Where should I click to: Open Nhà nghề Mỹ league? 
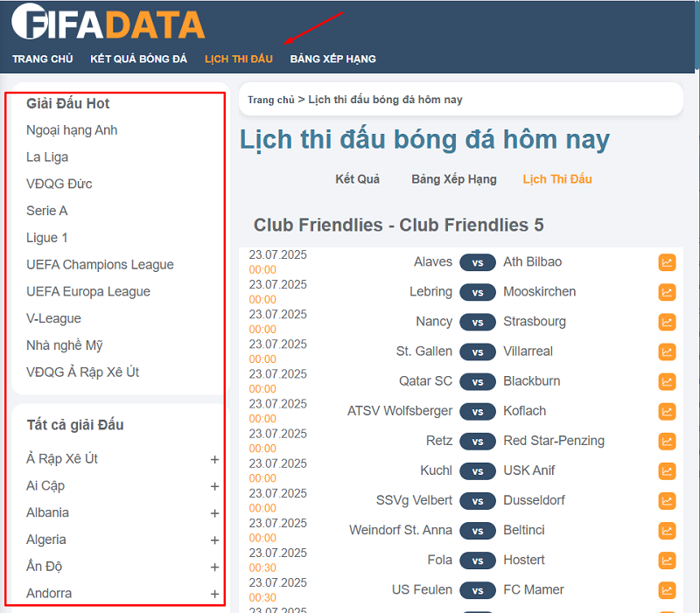click(x=65, y=345)
